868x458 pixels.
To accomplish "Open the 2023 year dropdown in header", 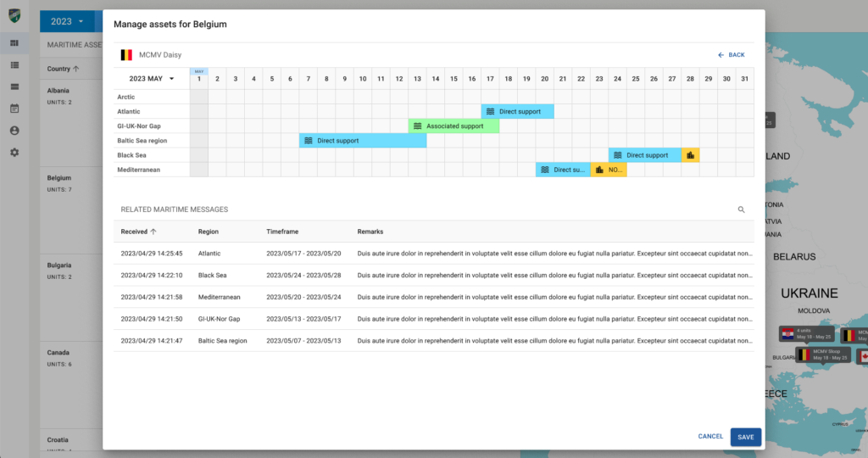I will pos(67,21).
